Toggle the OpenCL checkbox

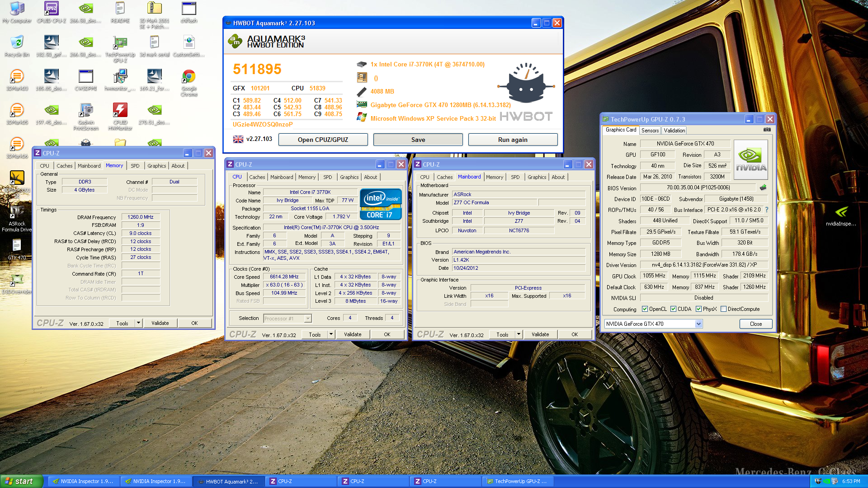coord(645,309)
